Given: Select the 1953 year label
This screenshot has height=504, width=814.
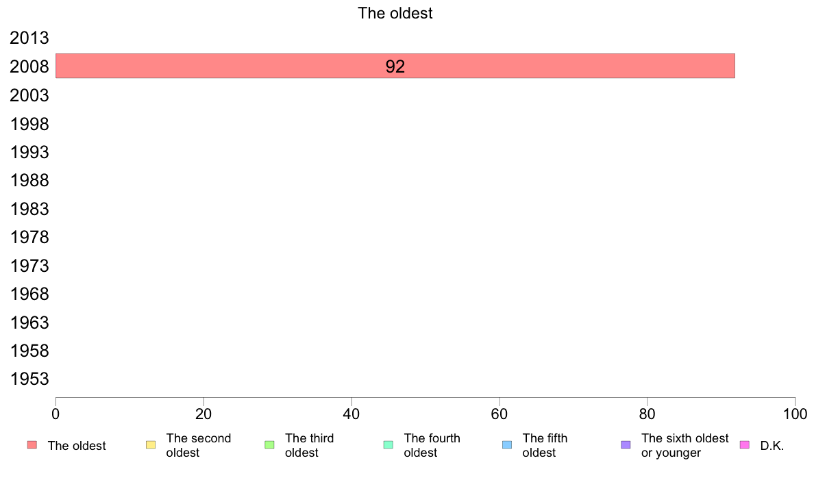Looking at the screenshot, I should click(x=29, y=379).
